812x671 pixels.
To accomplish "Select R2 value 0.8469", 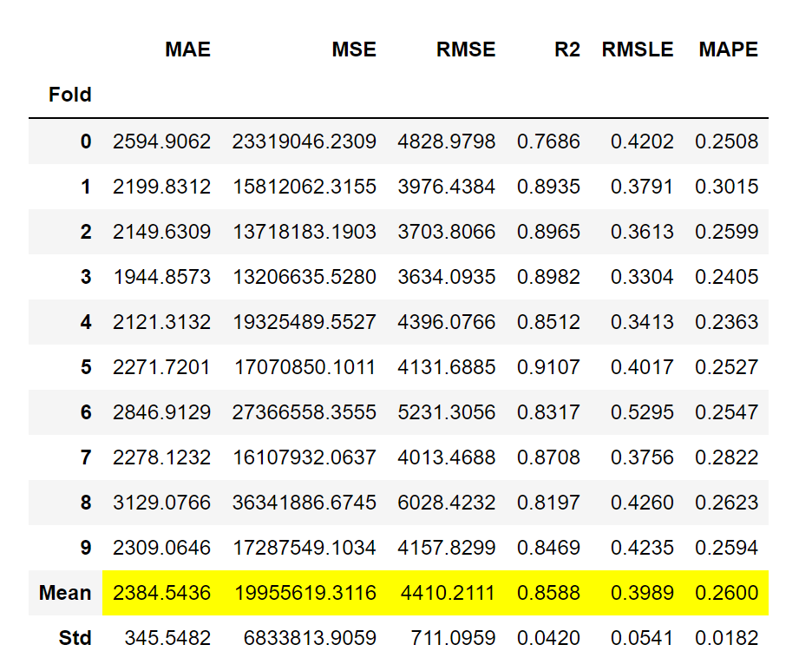I will (548, 548).
